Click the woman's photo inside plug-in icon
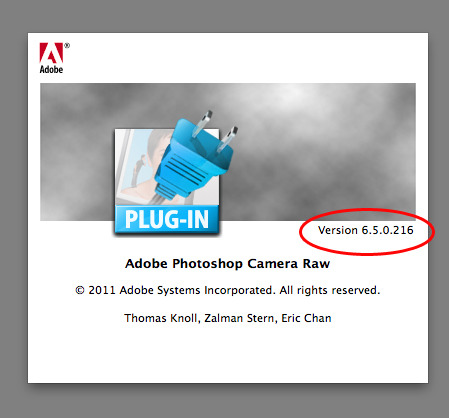The height and width of the screenshot is (418, 449). tap(142, 165)
